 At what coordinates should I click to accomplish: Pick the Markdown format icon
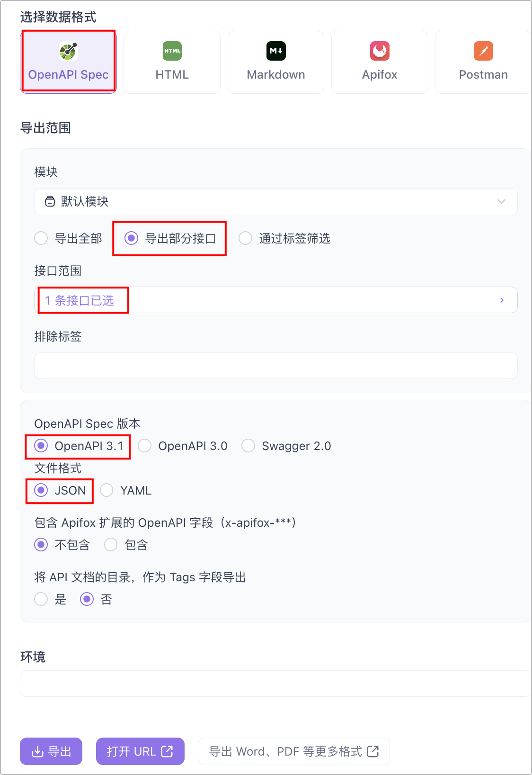pos(276,51)
